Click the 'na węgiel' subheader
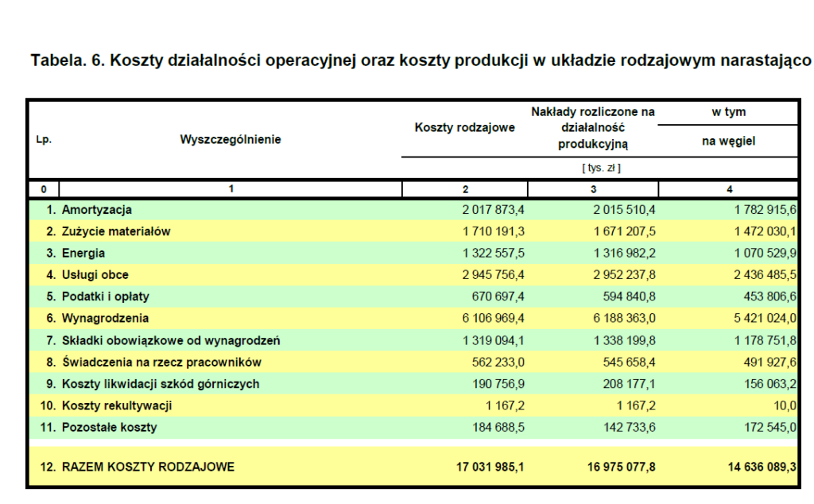The height and width of the screenshot is (504, 814). (728, 142)
